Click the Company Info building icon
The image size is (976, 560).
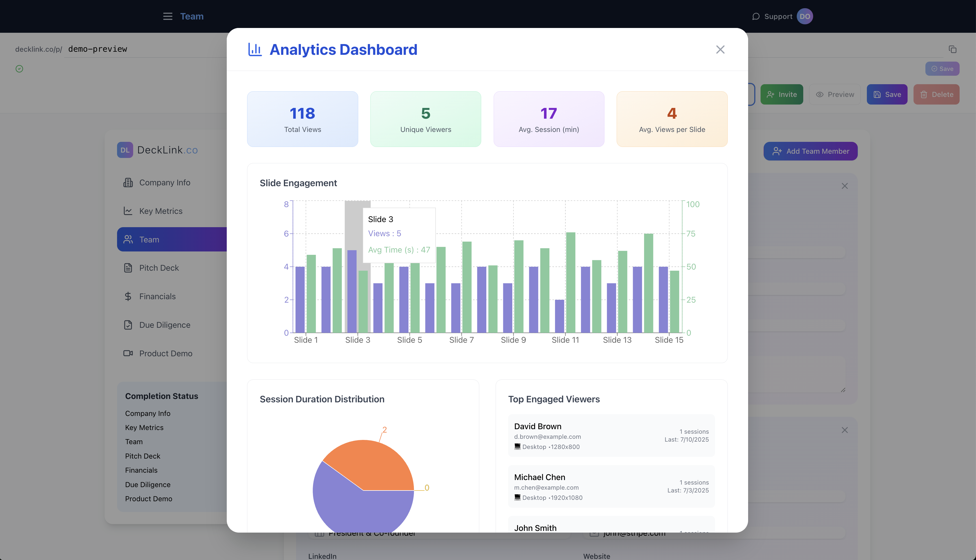(x=128, y=183)
